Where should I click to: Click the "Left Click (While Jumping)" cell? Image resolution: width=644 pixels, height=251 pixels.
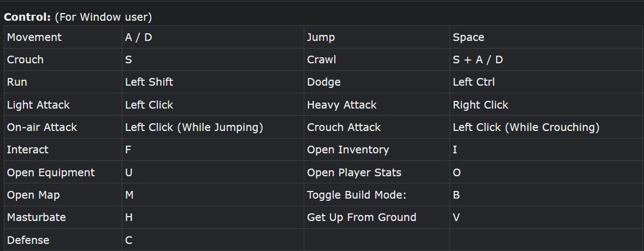[194, 127]
